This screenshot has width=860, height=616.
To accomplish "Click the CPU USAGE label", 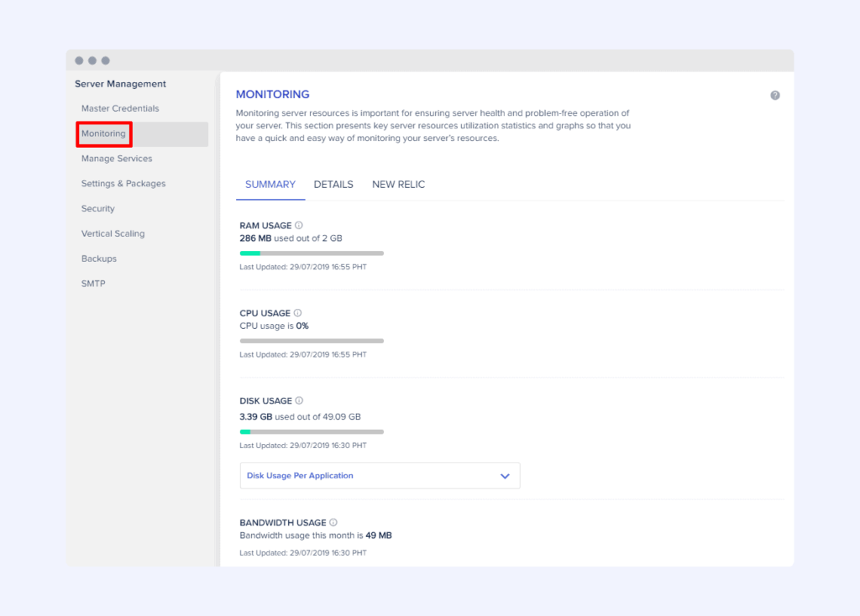I will point(265,313).
